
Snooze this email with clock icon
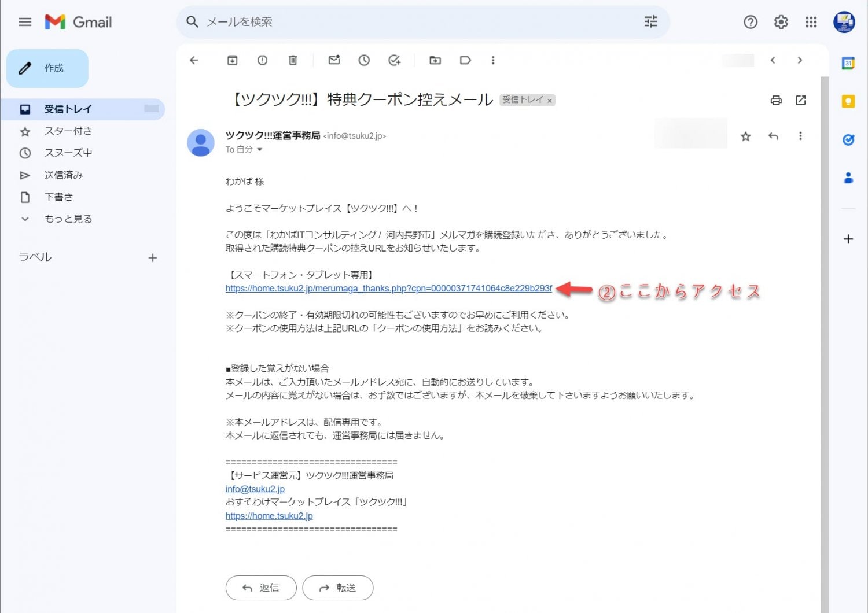(x=364, y=60)
